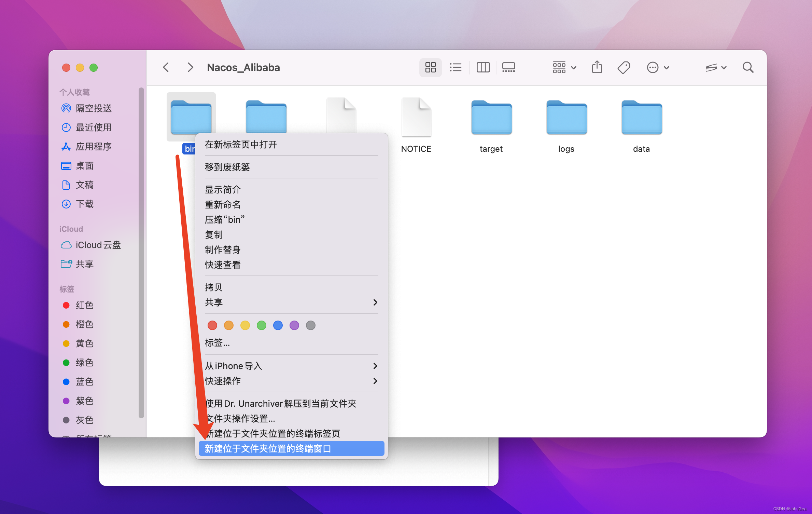Choose 复制 from context menu
This screenshot has height=514, width=812.
[291, 235]
